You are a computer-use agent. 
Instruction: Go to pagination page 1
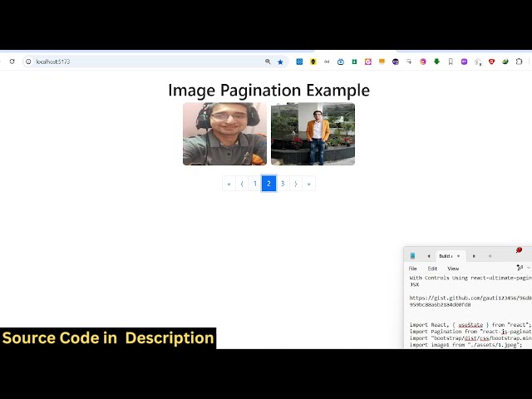pos(255,184)
